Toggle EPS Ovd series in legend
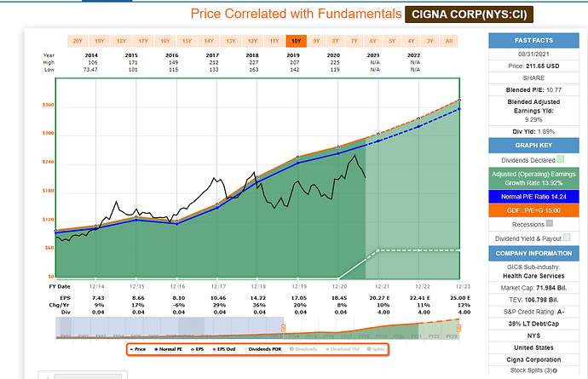Image resolution: width=588 pixels, height=379 pixels. [x=224, y=349]
